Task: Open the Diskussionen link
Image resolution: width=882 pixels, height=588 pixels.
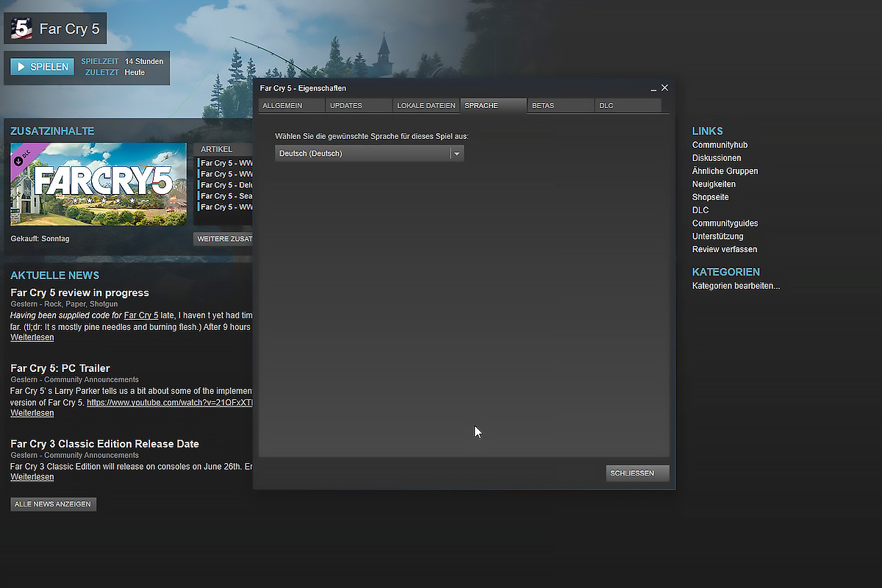Action: tap(717, 158)
